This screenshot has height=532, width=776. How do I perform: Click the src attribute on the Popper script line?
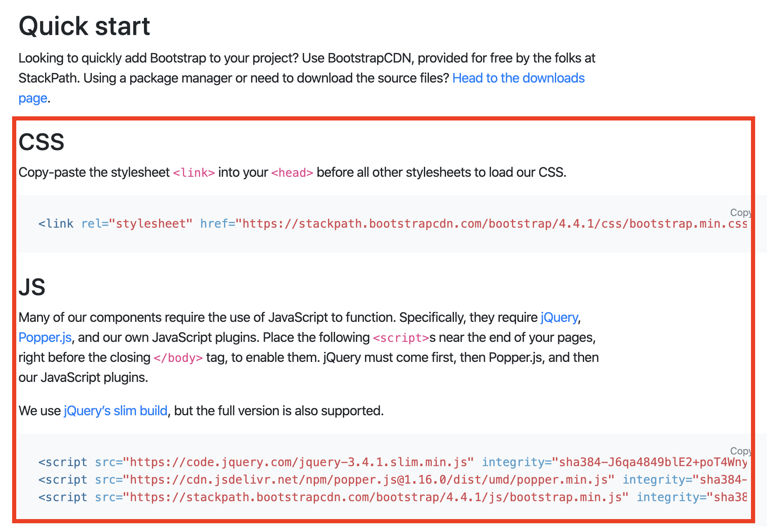(x=105, y=479)
